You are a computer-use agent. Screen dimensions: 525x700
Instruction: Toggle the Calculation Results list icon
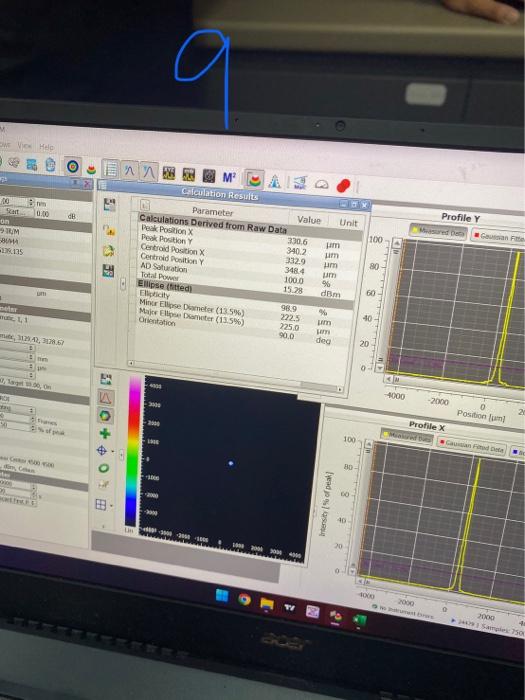pyautogui.click(x=110, y=169)
